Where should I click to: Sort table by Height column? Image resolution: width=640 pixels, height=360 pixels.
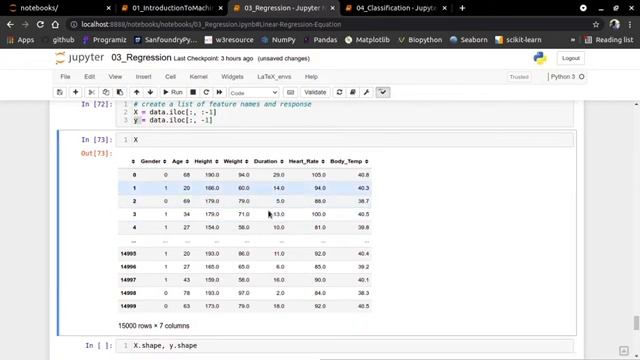click(207, 161)
